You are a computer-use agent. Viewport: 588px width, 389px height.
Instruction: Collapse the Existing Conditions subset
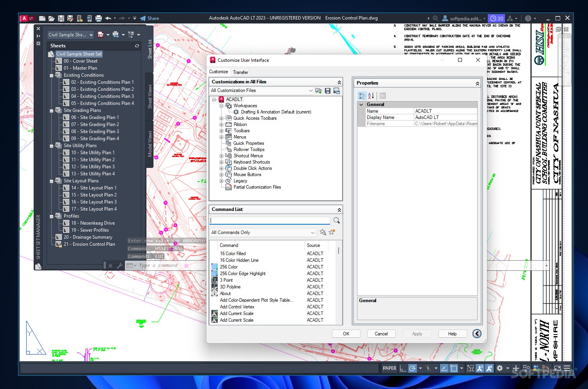(x=51, y=76)
